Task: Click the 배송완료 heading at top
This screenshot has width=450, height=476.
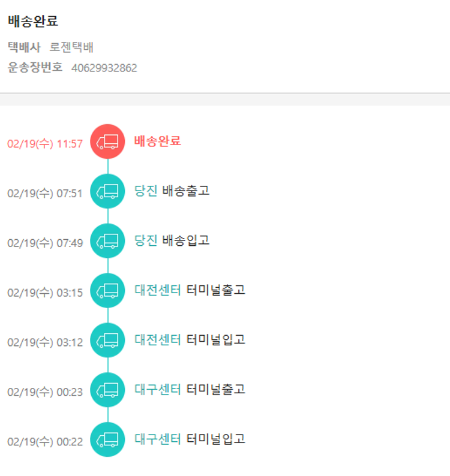Action: [x=33, y=21]
